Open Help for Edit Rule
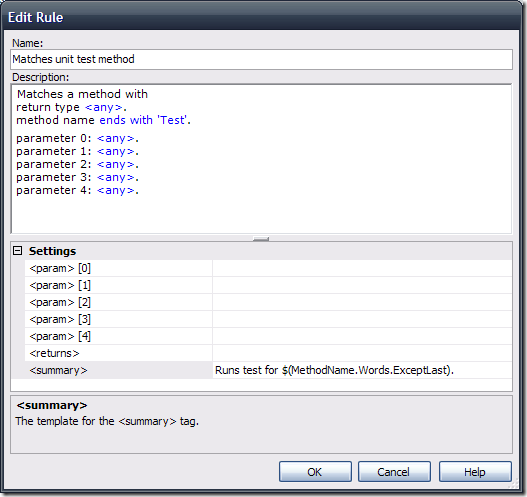 click(475, 472)
